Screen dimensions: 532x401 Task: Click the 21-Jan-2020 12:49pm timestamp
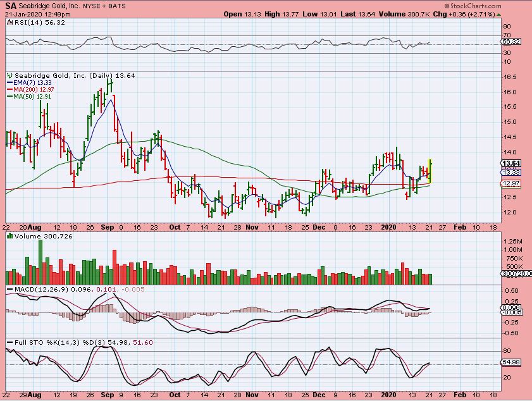[x=38, y=15]
